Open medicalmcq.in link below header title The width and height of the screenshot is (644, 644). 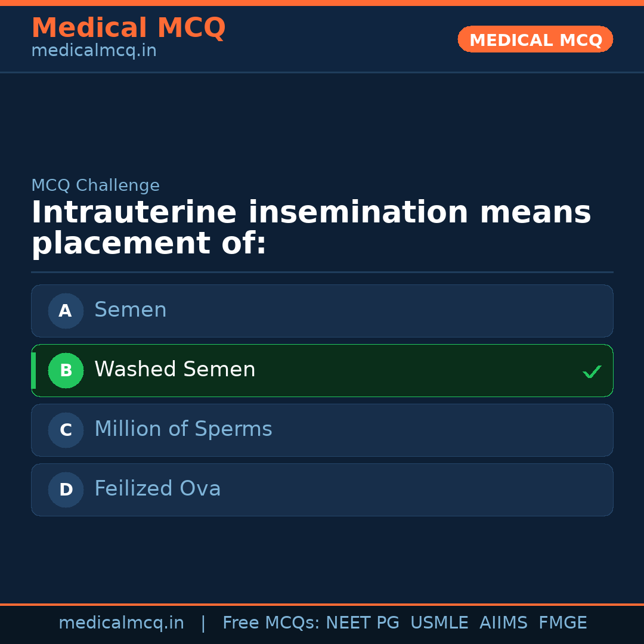point(94,51)
